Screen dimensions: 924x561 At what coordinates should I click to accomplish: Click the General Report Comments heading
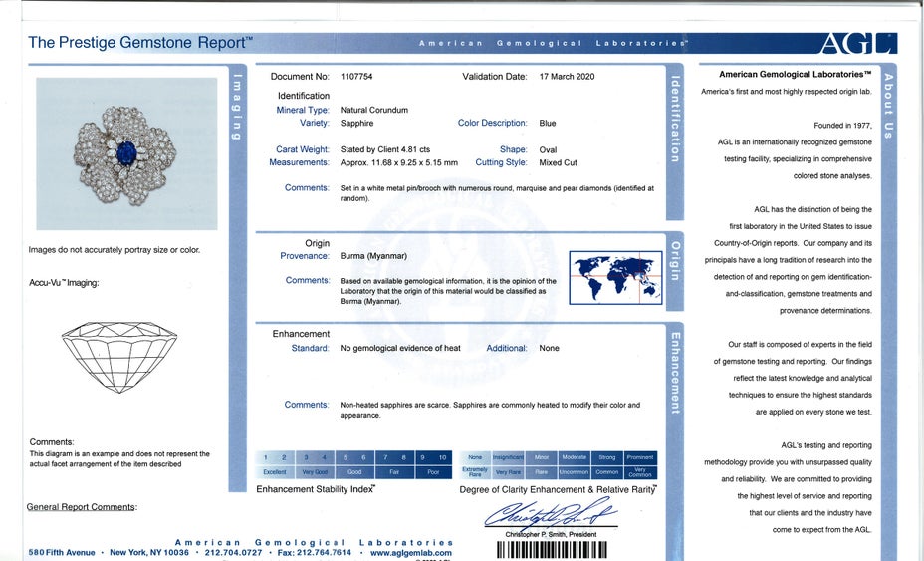82,507
